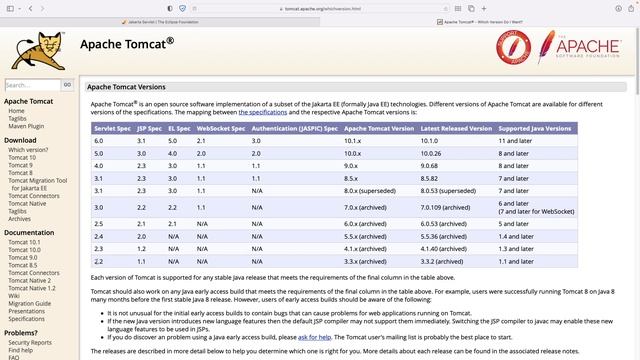Click the tomcat.apache.org address bar
Image resolution: width=640 pixels, height=360 pixels.
click(x=321, y=9)
